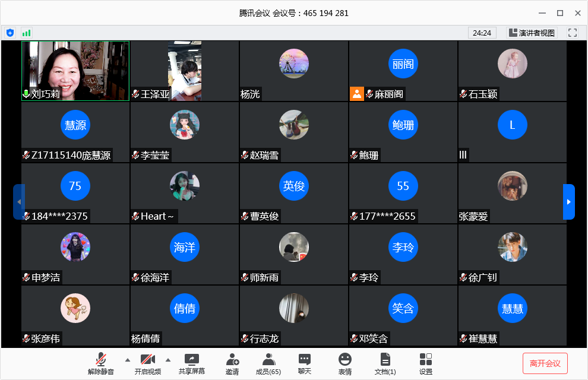This screenshot has height=380, width=588.
Task: Go to previous page of participants
Action: tap(19, 202)
